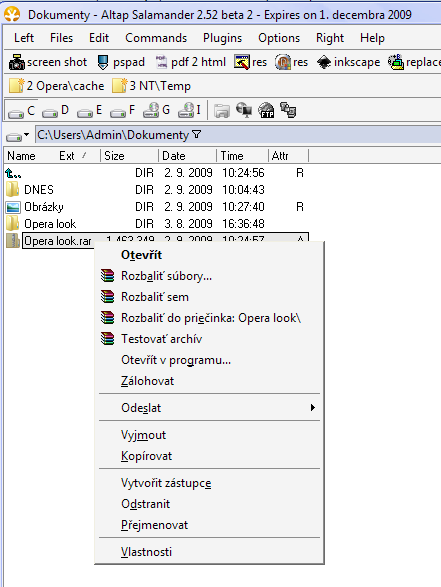Open the Network neighborhood icon

(x=244, y=110)
